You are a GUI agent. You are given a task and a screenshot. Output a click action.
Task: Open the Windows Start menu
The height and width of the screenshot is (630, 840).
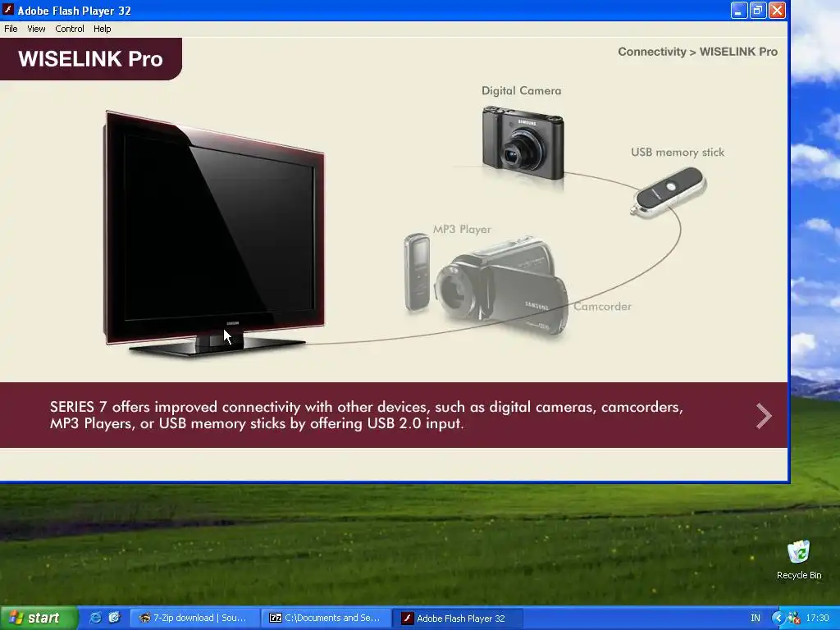click(x=39, y=618)
